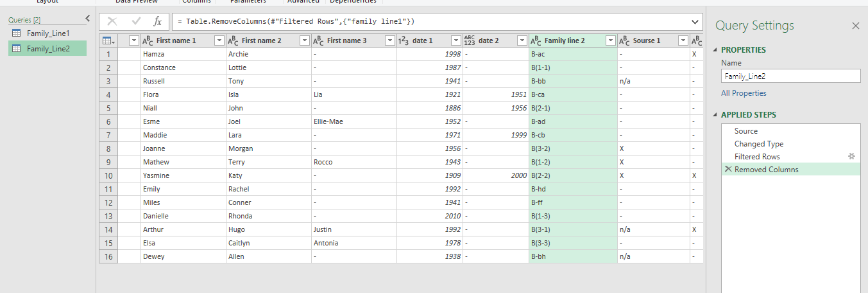The height and width of the screenshot is (293, 868).
Task: Select the Family line 2 column header
Action: [573, 40]
